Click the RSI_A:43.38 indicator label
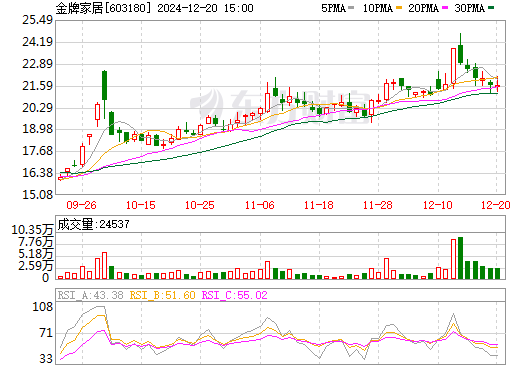 (90, 295)
